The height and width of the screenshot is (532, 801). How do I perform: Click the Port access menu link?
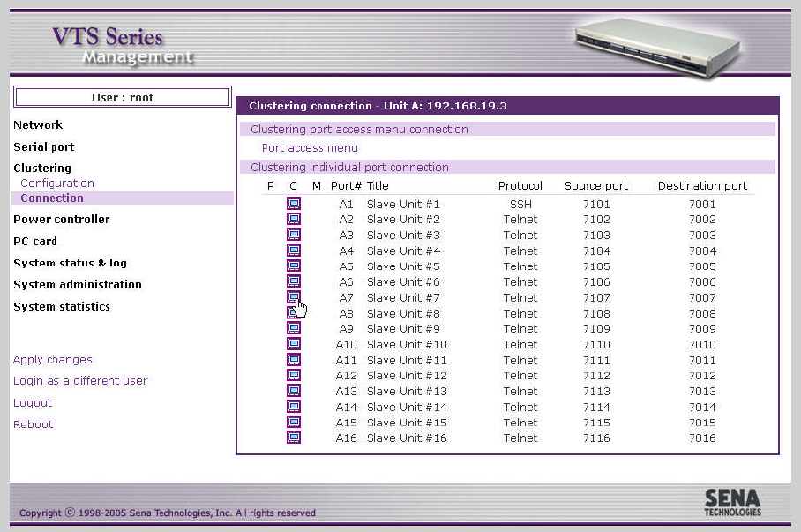310,147
